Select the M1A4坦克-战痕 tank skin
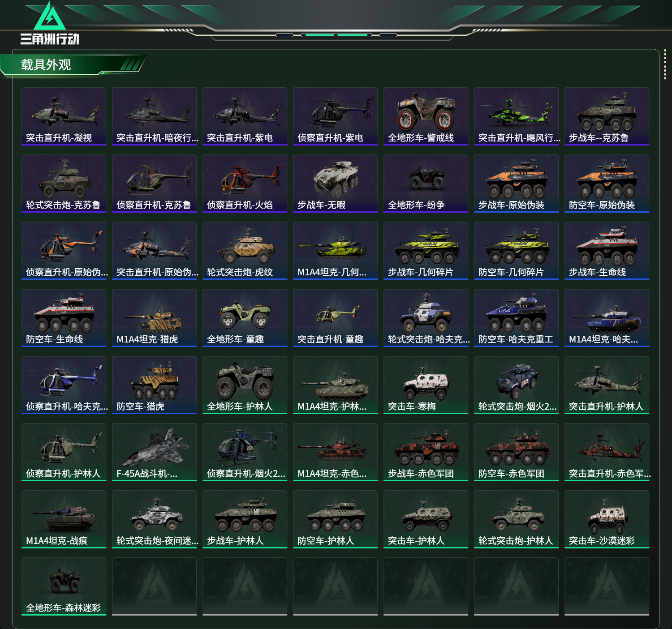 pyautogui.click(x=64, y=519)
